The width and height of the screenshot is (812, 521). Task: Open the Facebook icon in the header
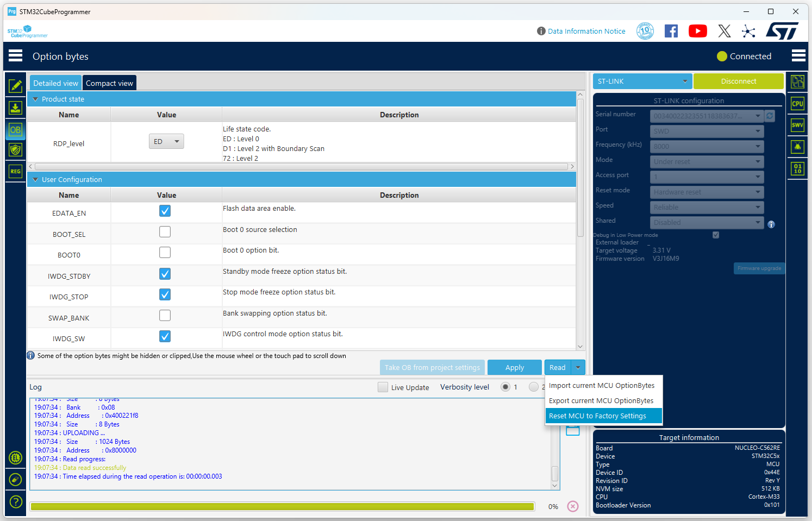click(x=671, y=31)
